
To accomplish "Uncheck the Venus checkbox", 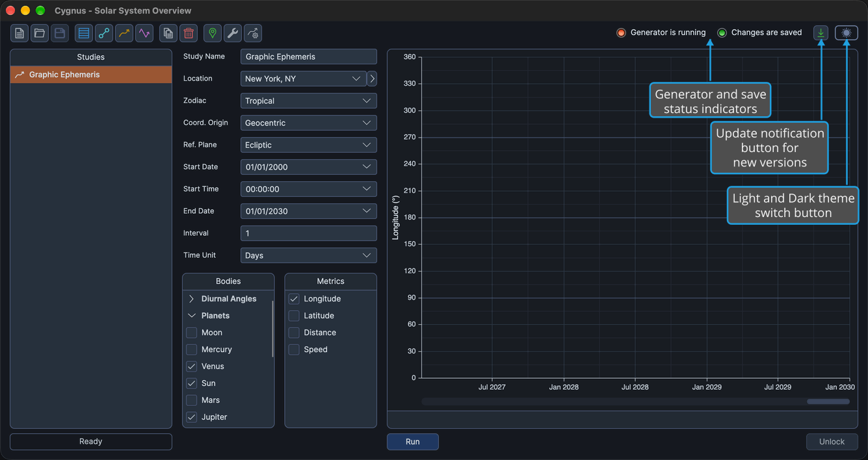I will (192, 366).
